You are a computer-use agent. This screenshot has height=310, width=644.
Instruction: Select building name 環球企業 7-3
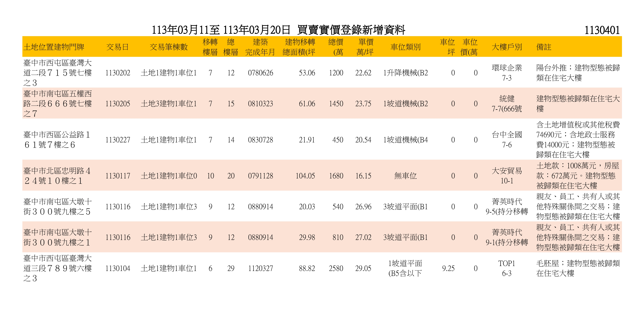[507, 73]
